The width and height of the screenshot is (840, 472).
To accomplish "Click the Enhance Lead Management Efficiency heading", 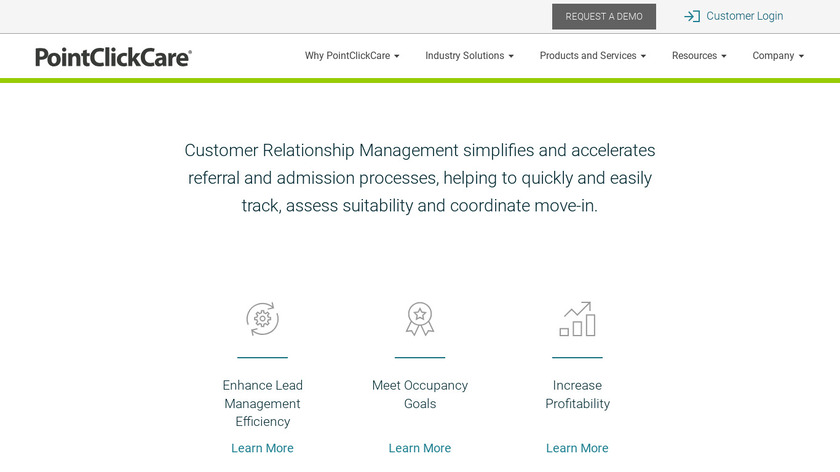I will click(x=262, y=403).
